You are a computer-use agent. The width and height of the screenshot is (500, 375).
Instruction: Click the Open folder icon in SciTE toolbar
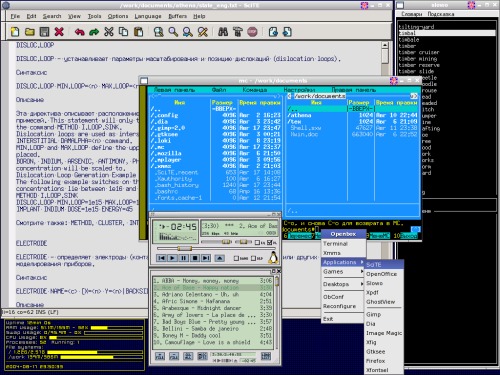[x=30, y=32]
